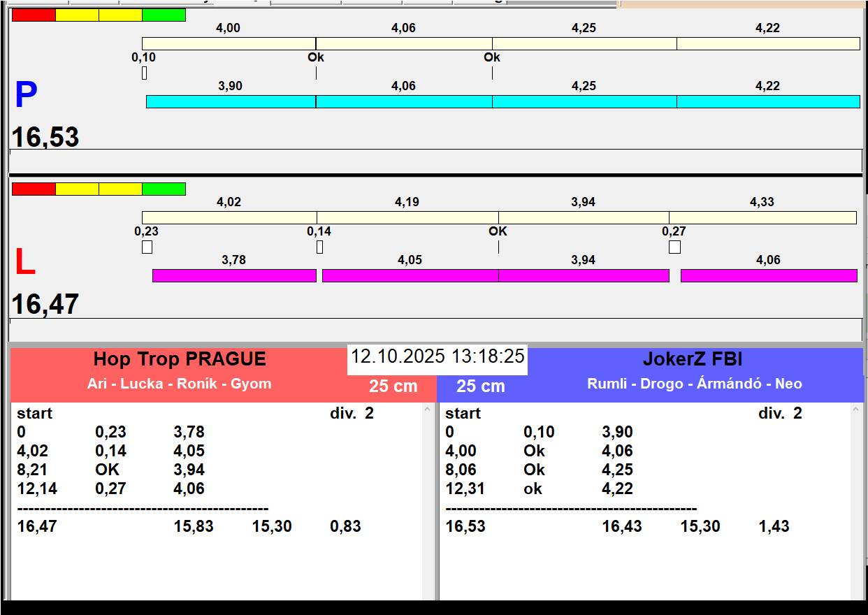This screenshot has height=615, width=868.
Task: Select the cream 4,02 bar segment in lane L
Action: [x=229, y=217]
